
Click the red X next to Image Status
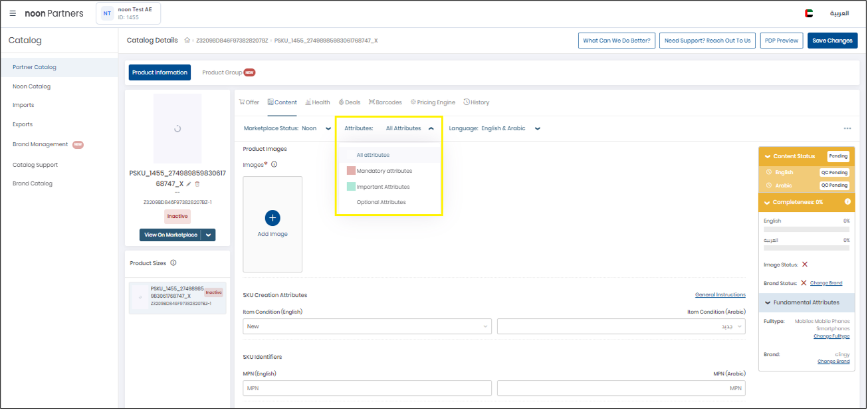pos(805,264)
